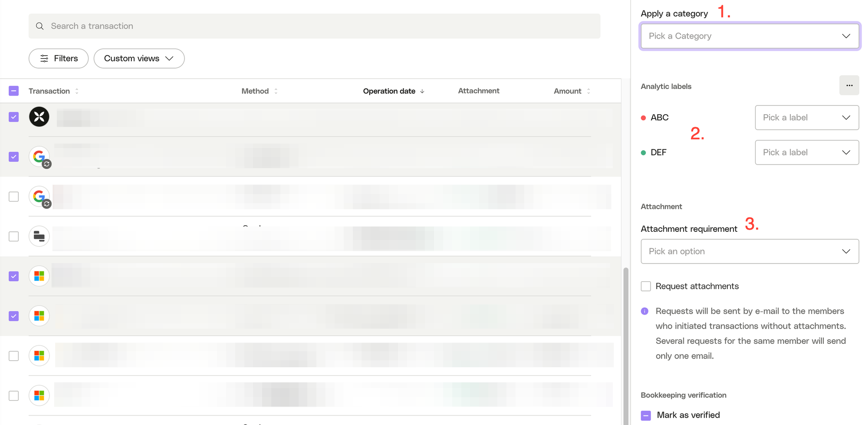This screenshot has width=868, height=425.
Task: Toggle the select-all transactions header checkbox
Action: click(x=14, y=91)
